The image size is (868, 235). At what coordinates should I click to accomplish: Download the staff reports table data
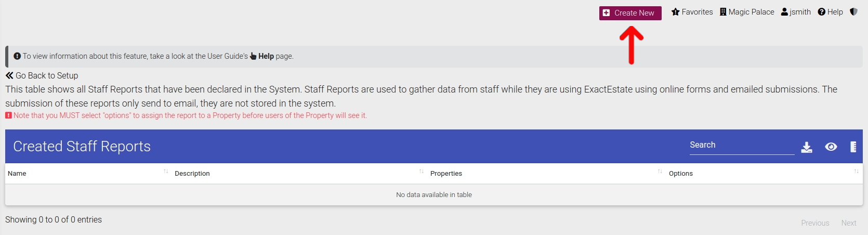coord(807,147)
